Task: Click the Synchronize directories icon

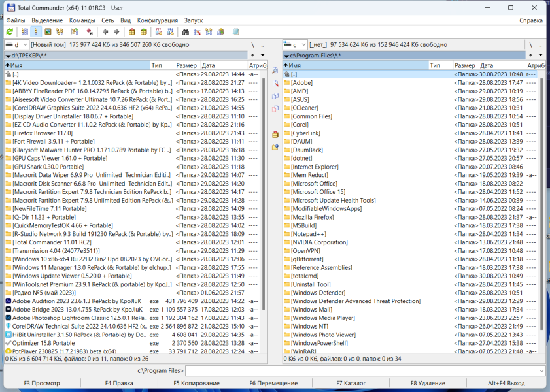Action: (x=209, y=32)
